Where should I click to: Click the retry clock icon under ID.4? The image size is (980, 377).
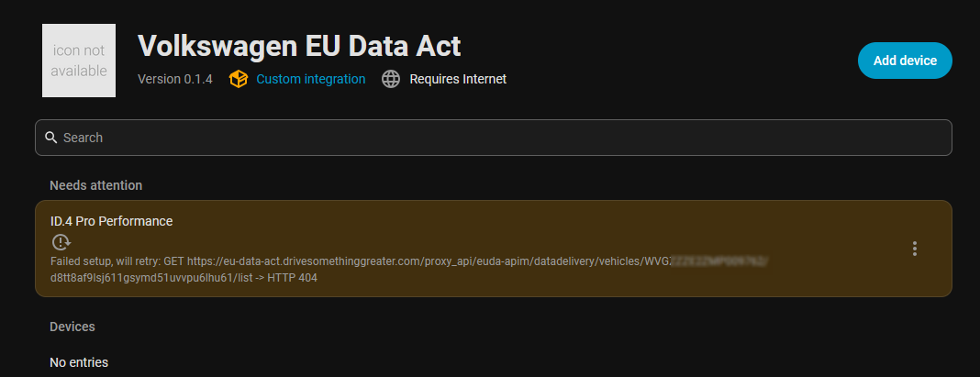pos(61,241)
